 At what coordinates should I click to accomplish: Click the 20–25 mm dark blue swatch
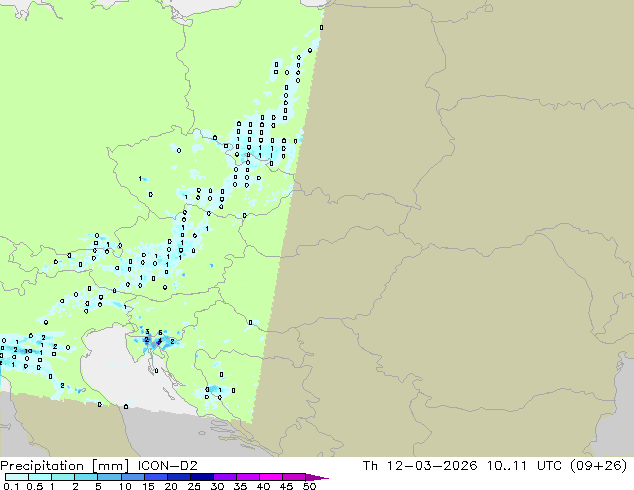coord(178,477)
